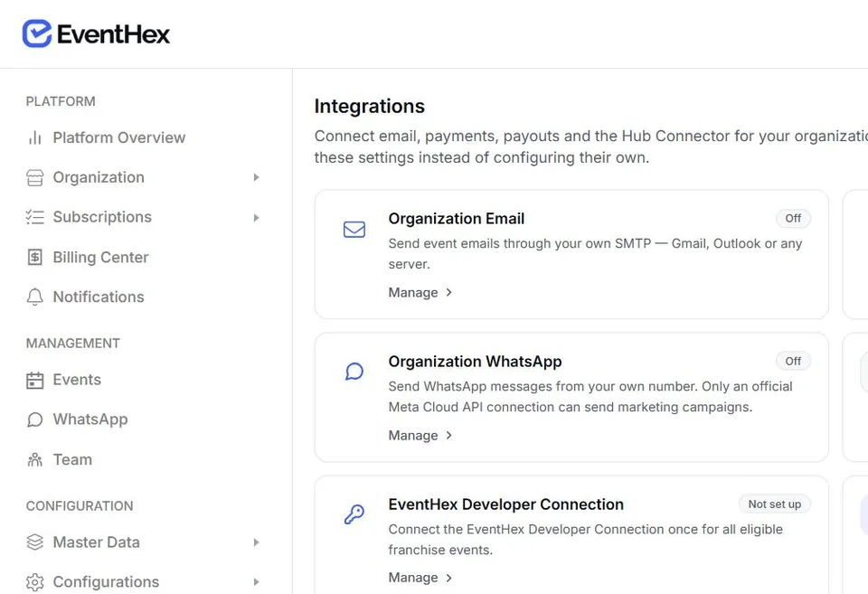Click the Notifications bell icon
Screen dimensions: 868x594
35,297
